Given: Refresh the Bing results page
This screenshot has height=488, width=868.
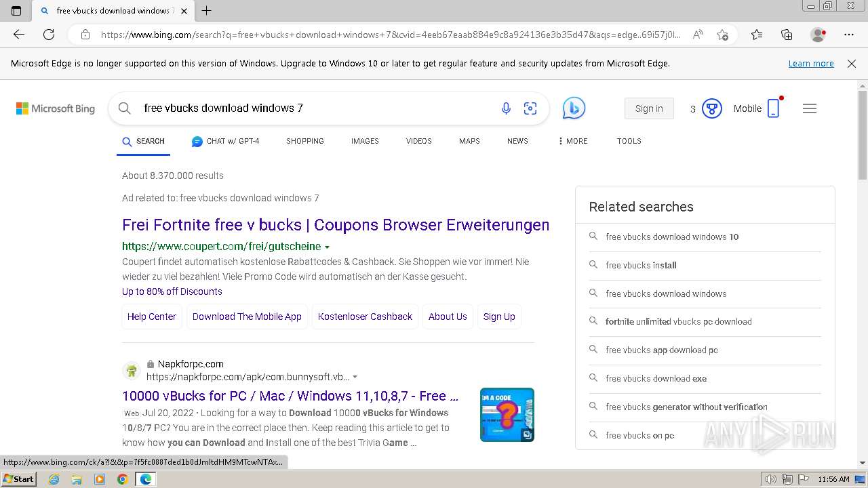Looking at the screenshot, I should pyautogui.click(x=49, y=35).
